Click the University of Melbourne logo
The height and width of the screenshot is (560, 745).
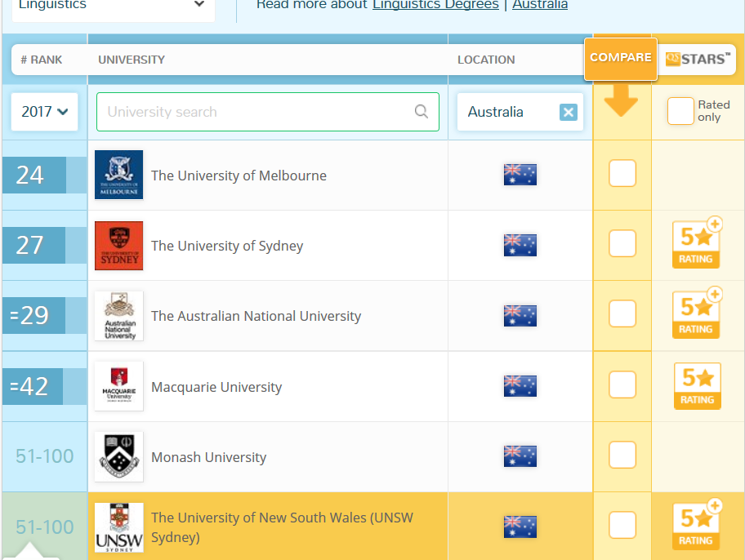click(118, 175)
